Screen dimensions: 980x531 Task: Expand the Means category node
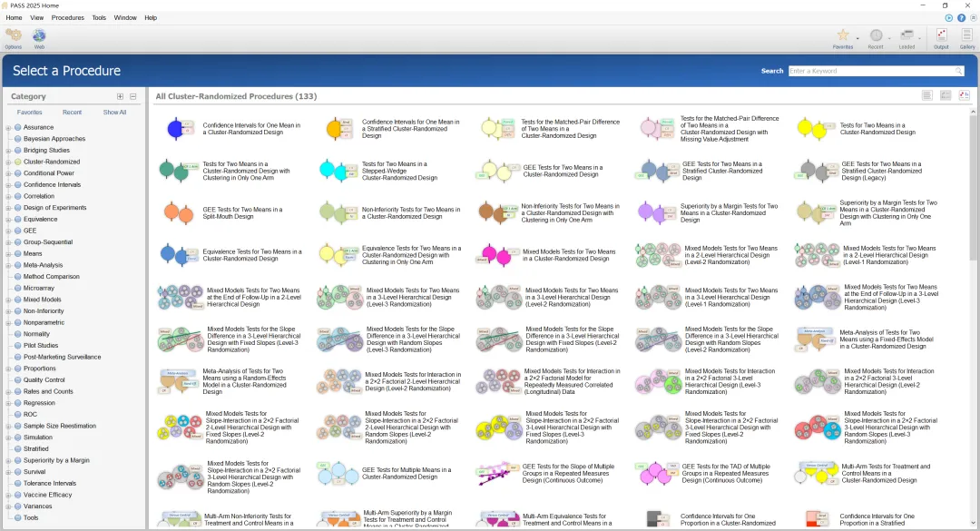[9, 254]
